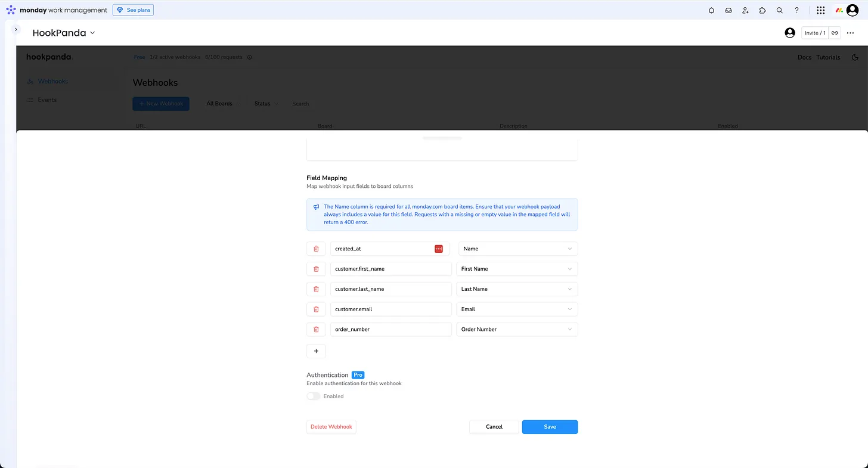Click the Save button
This screenshot has width=868, height=468.
550,427
